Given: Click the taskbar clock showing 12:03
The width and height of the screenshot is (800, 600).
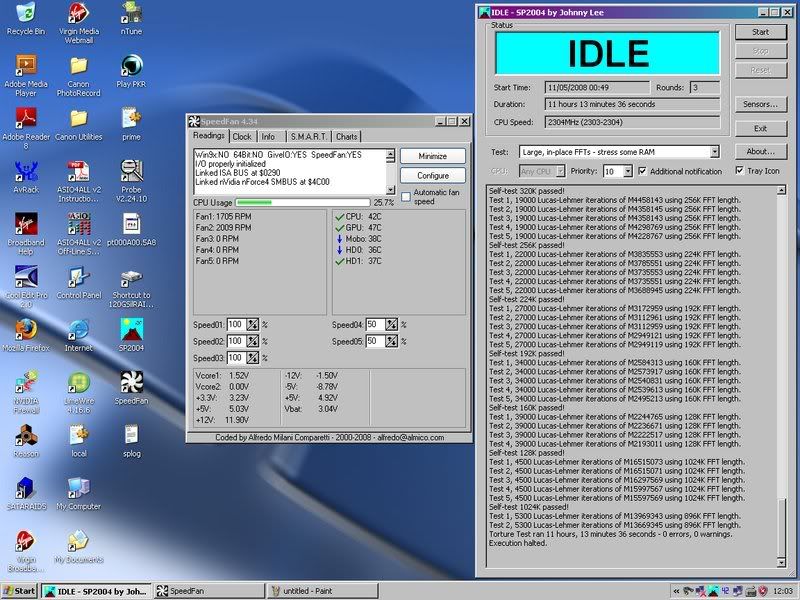Looking at the screenshot, I should click(783, 591).
